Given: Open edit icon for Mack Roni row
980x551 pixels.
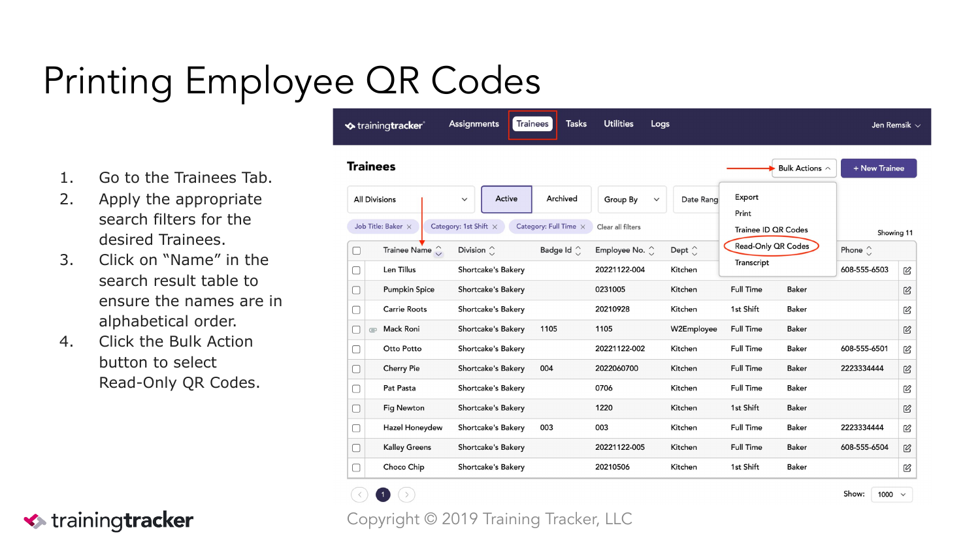Looking at the screenshot, I should (907, 330).
